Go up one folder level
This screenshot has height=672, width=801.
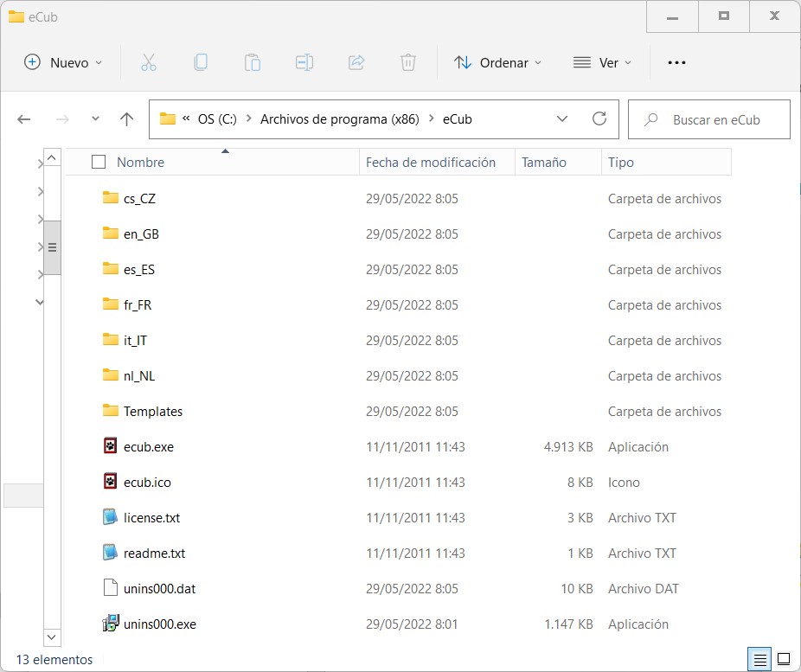pyautogui.click(x=127, y=119)
